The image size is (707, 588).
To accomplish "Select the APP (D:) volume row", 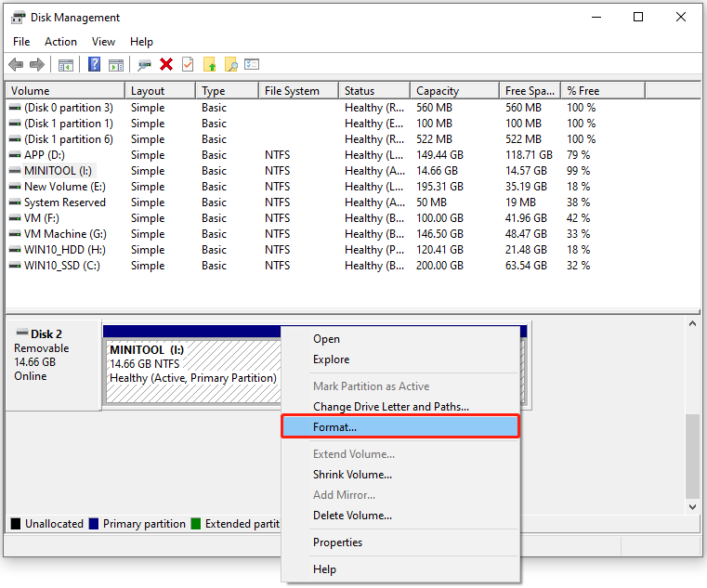I will [44, 155].
